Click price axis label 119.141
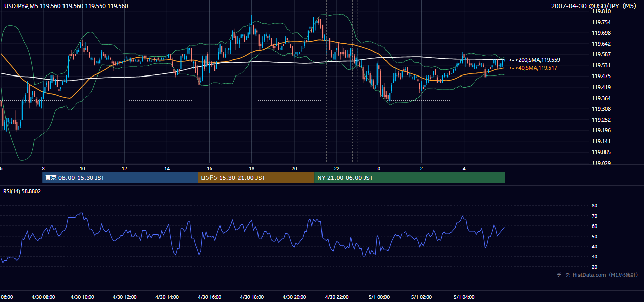Screen dimensions: 644x302 point(601,141)
